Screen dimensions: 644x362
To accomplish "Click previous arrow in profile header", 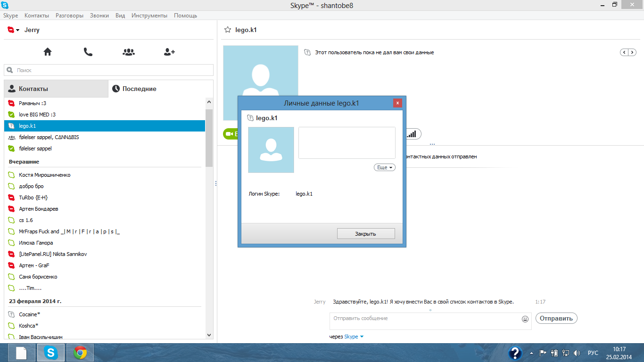I will [x=625, y=52].
